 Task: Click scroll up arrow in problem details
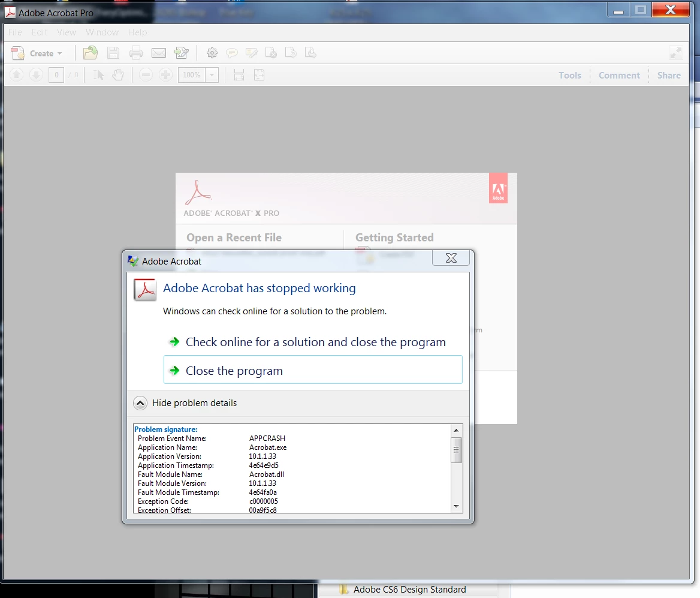pos(456,430)
